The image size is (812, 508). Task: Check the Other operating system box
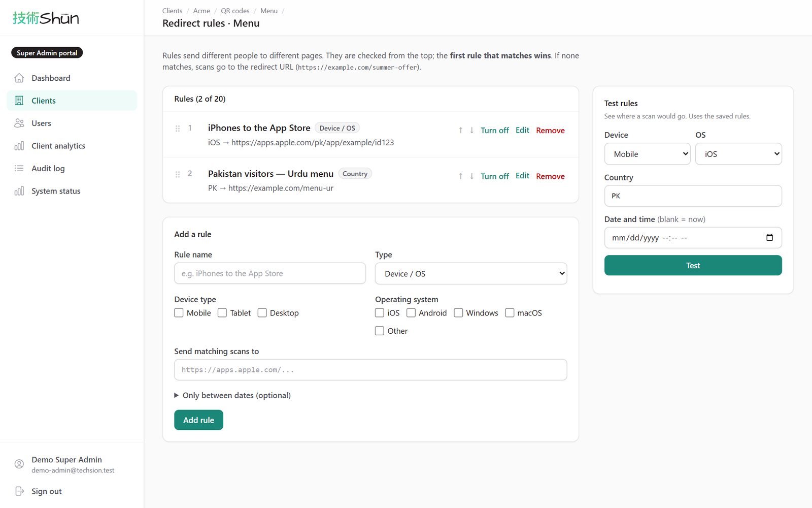pos(380,331)
